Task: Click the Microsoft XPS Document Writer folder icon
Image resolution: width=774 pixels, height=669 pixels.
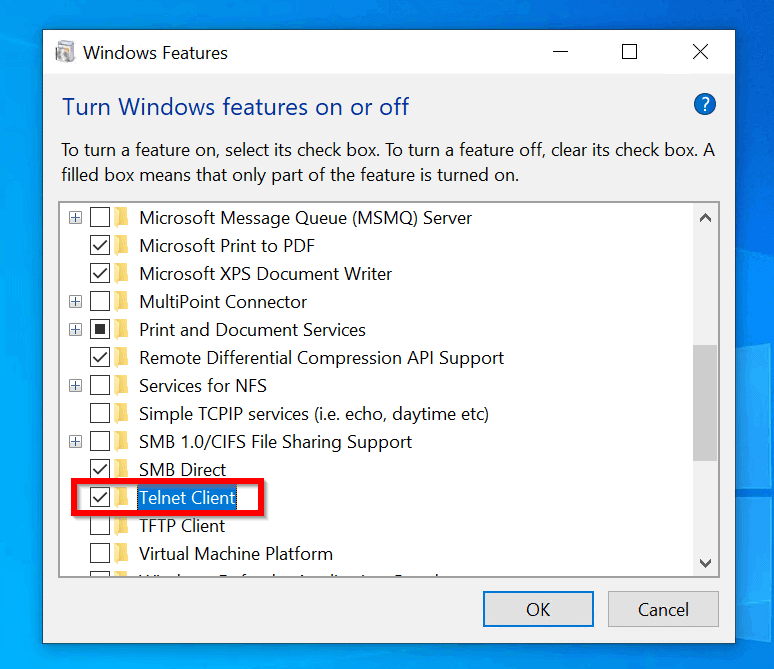Action: click(x=121, y=273)
